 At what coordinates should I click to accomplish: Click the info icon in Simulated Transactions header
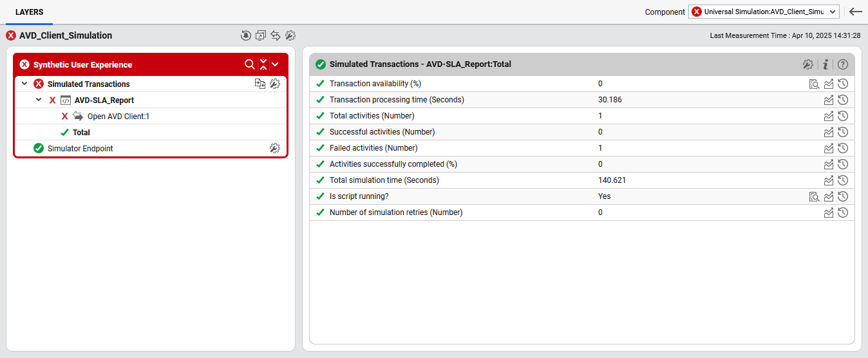coord(825,64)
